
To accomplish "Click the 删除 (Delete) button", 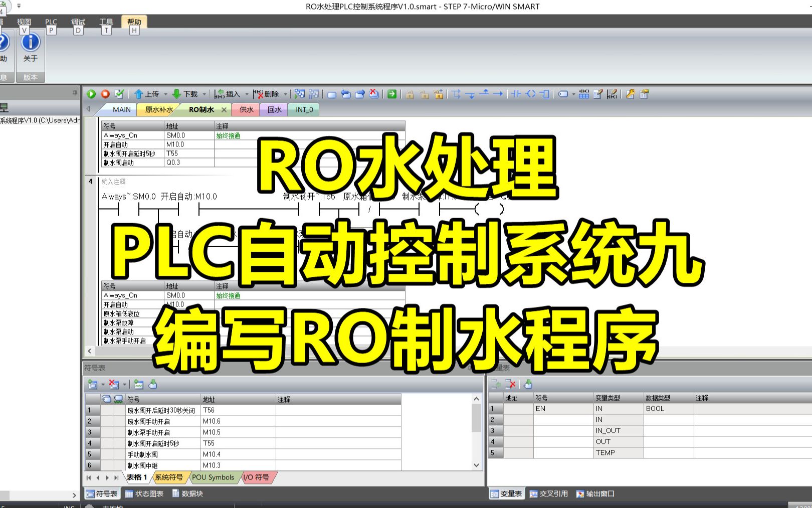I will 266,94.
